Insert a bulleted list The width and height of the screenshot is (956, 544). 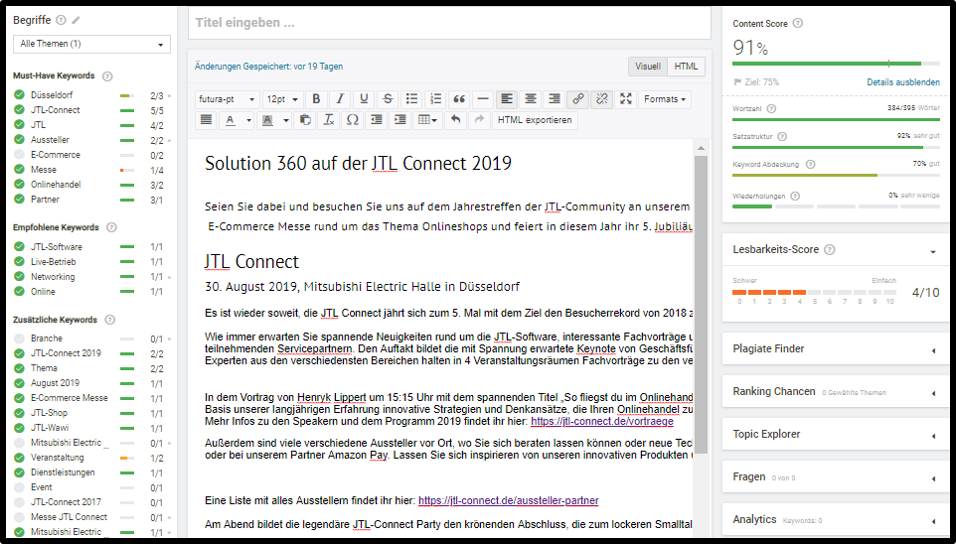point(412,99)
